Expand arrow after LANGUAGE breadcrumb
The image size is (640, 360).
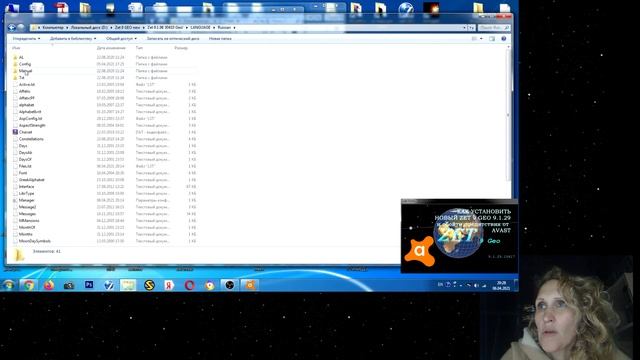pyautogui.click(x=214, y=27)
